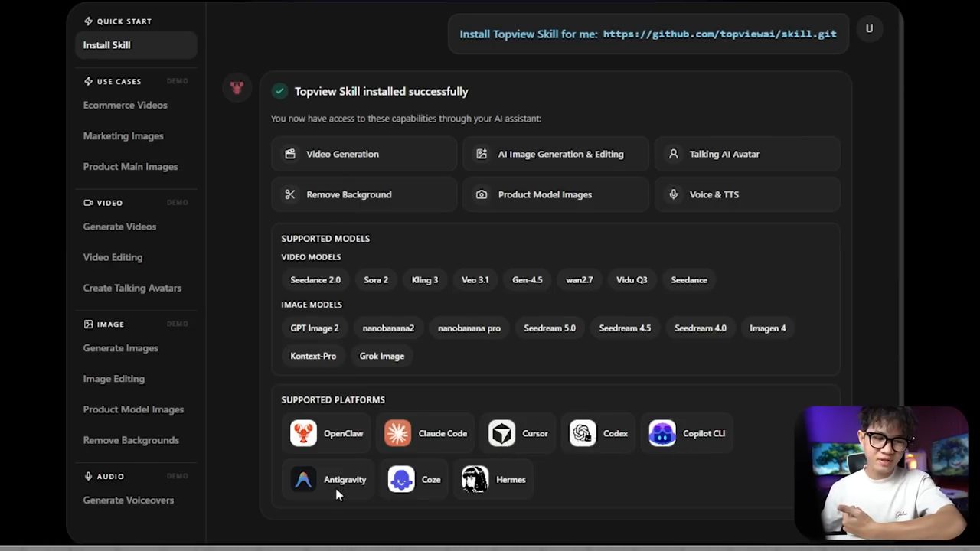Click the green success checkmark icon

pos(279,91)
